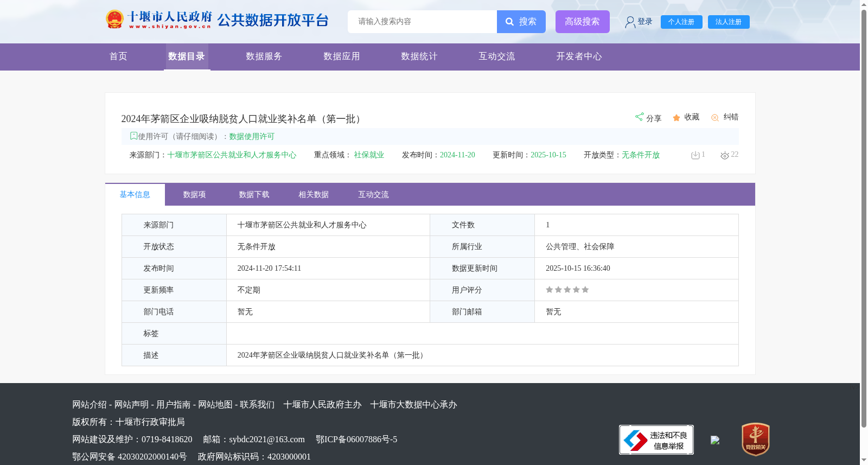The width and height of the screenshot is (868, 465).
Task: Switch to the 互动交流 detail tab
Action: pos(373,195)
